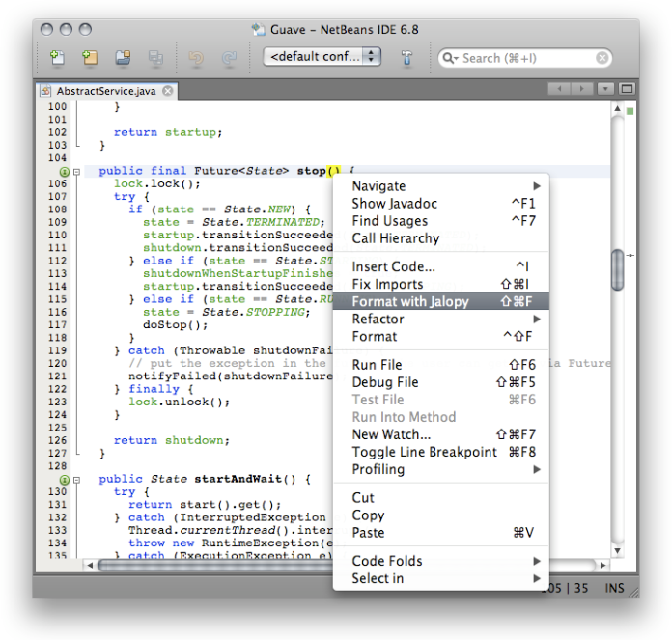Open the default configuration combo box
Image resolution: width=672 pixels, height=640 pixels.
pyautogui.click(x=322, y=57)
